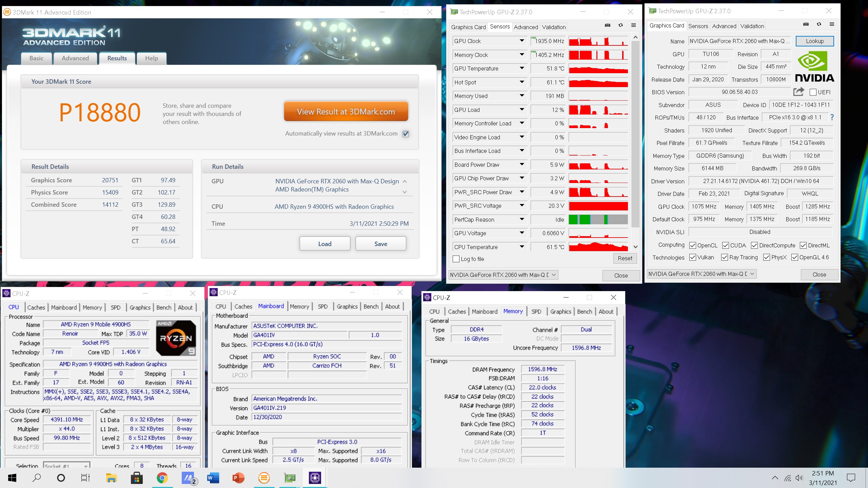The height and width of the screenshot is (488, 868).
Task: Open GPU Clock sensor dropdown
Action: pos(522,41)
